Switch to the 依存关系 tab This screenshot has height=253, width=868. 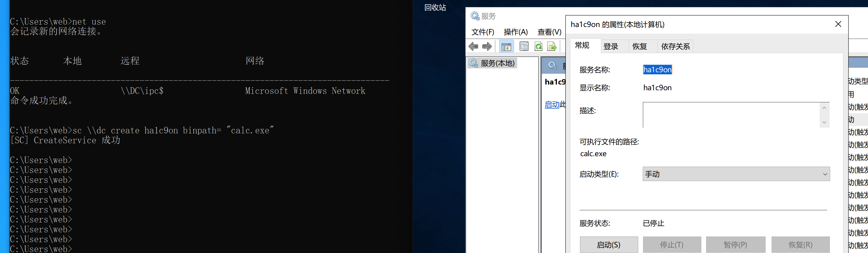pos(675,46)
